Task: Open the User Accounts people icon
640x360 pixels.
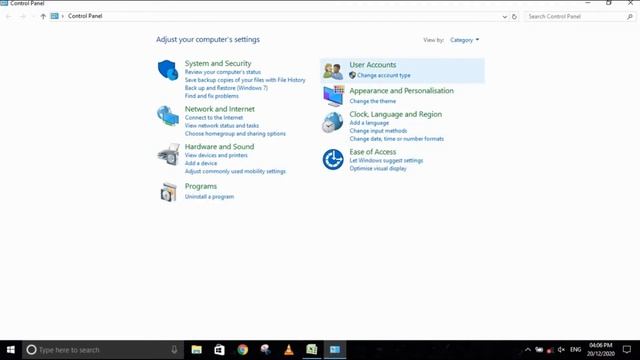Action: click(333, 71)
